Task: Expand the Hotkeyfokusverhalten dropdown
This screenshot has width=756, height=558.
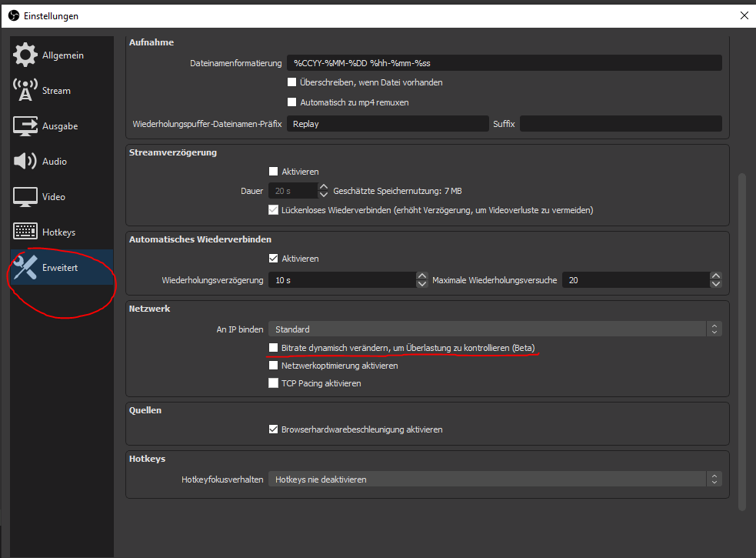Action: point(495,479)
